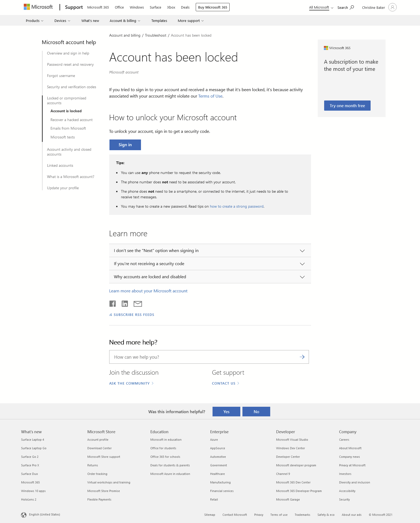Screen dimensions: 420x523
Task: Submit help query arrow icon
Action: click(x=302, y=357)
